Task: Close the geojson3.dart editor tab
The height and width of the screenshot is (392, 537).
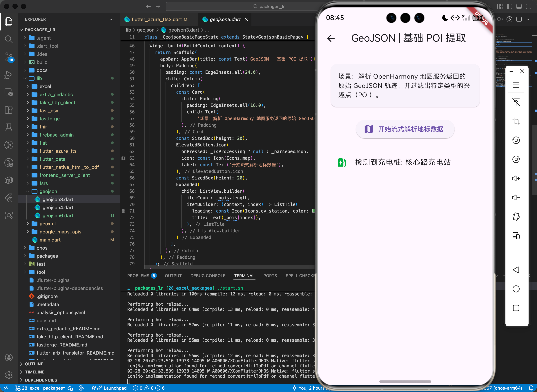Action: (246, 19)
